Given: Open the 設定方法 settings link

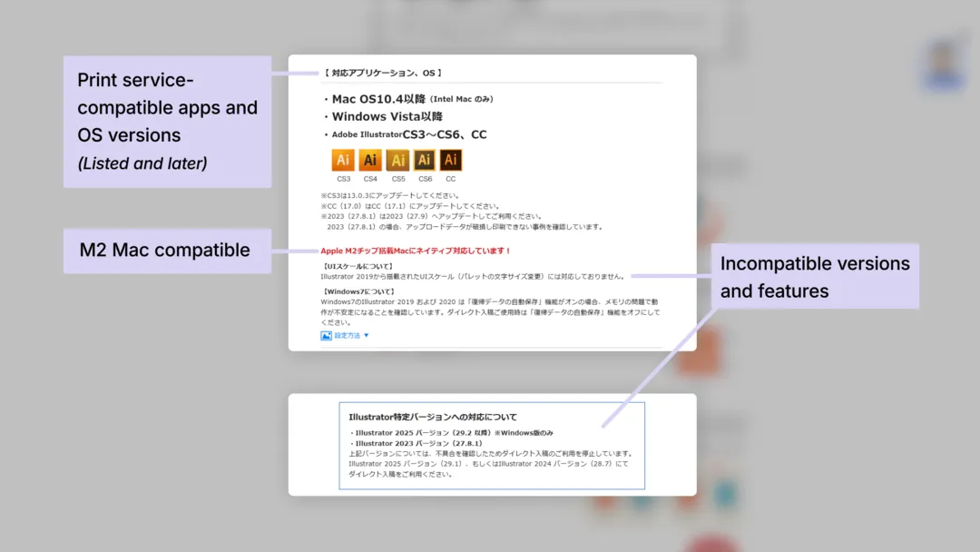Looking at the screenshot, I should click(346, 335).
